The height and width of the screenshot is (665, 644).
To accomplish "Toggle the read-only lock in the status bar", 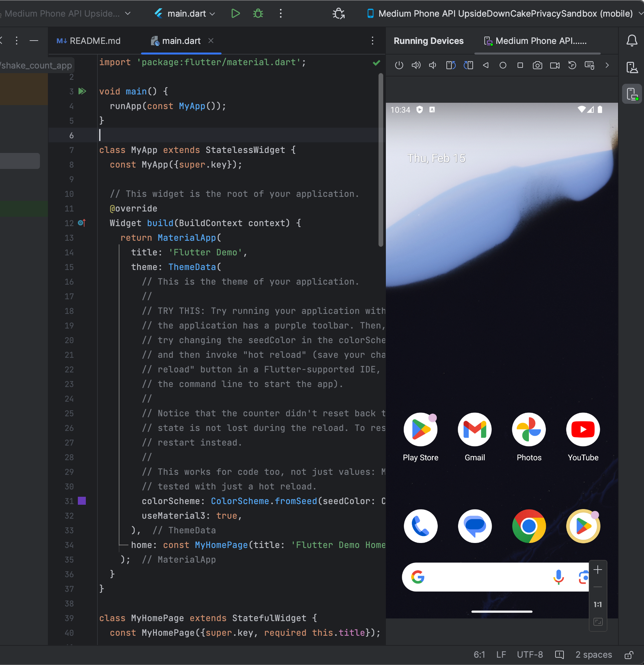I will (x=629, y=655).
